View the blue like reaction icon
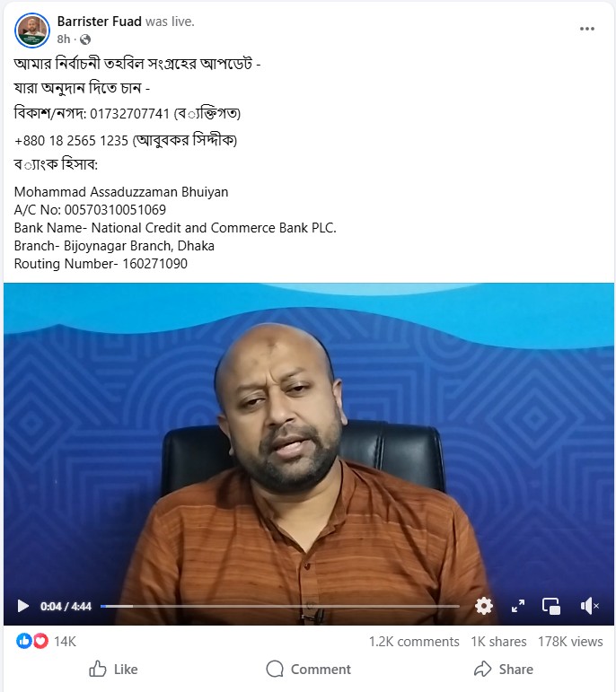616x692 pixels. pyautogui.click(x=24, y=641)
